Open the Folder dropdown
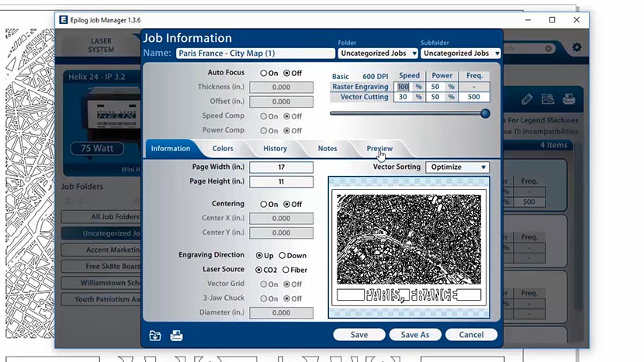The image size is (644, 362). click(x=377, y=53)
